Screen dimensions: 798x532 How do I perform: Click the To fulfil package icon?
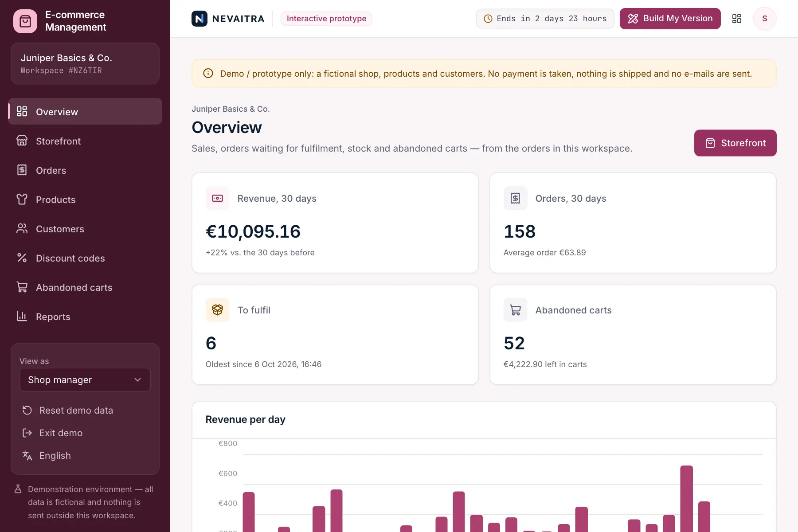click(218, 310)
